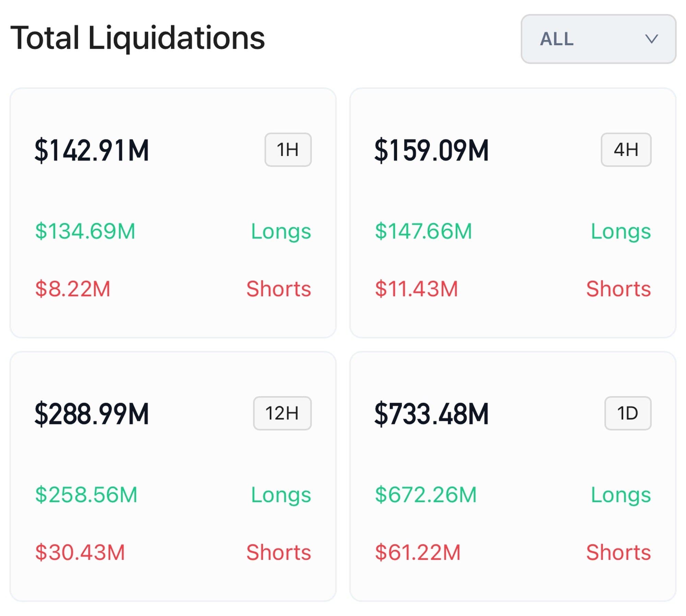Click the Total Liquidations heading
Image resolution: width=686 pixels, height=616 pixels.
coord(138,38)
